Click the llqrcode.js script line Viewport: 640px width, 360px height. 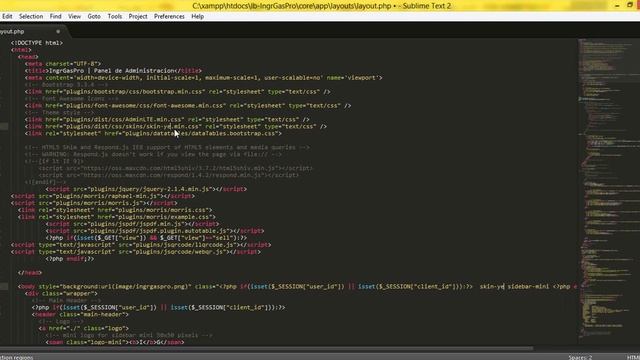[x=141, y=244]
